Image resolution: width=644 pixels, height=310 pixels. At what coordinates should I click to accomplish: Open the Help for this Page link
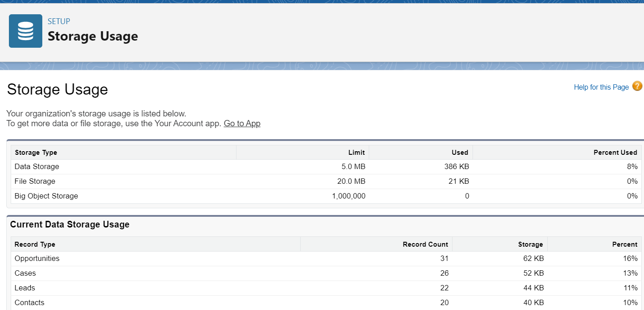[601, 87]
